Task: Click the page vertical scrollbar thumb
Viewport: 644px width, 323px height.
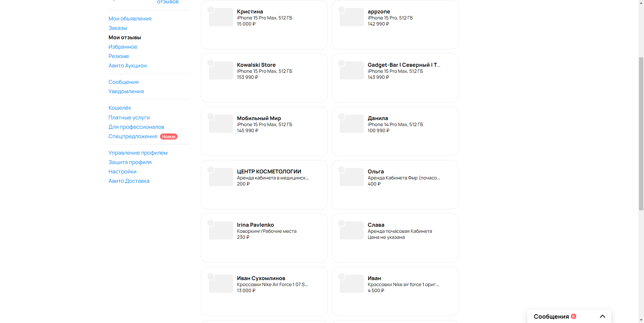Action: 641,133
